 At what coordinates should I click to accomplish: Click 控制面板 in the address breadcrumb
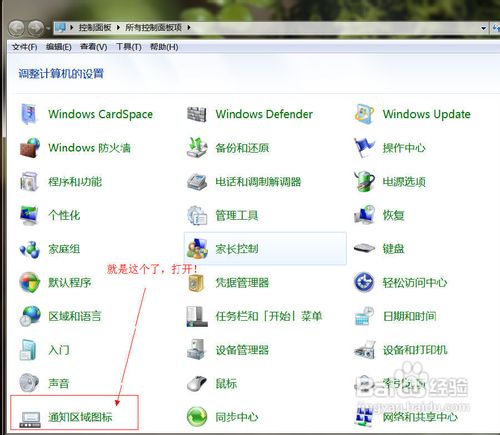point(95,28)
